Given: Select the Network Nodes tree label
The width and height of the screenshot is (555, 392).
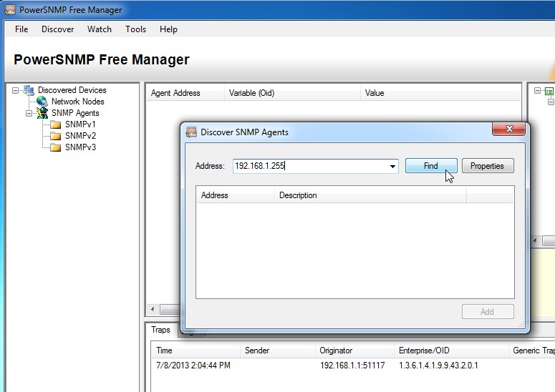Looking at the screenshot, I should tap(78, 102).
